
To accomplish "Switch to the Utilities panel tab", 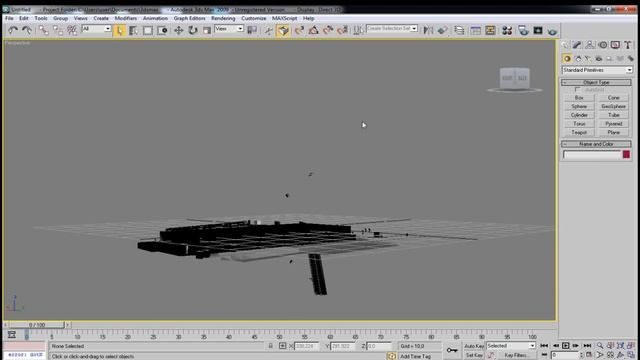I will (x=628, y=45).
